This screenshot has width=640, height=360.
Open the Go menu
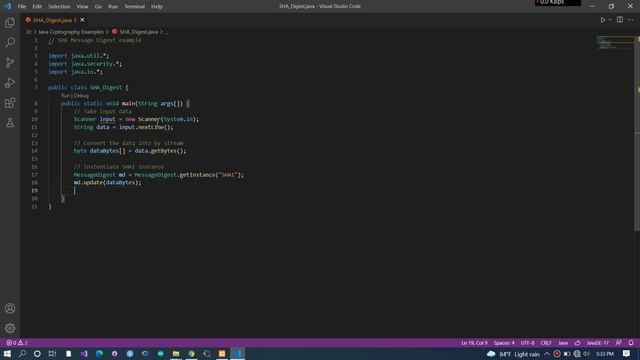coord(98,6)
